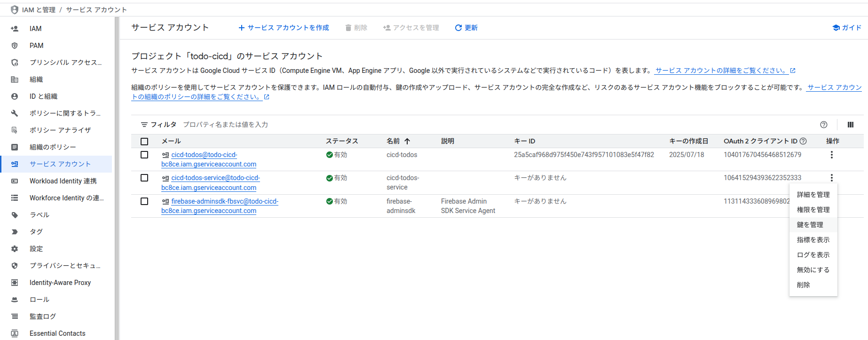
Task: Click サービス アカウントを作成 button
Action: pos(284,28)
